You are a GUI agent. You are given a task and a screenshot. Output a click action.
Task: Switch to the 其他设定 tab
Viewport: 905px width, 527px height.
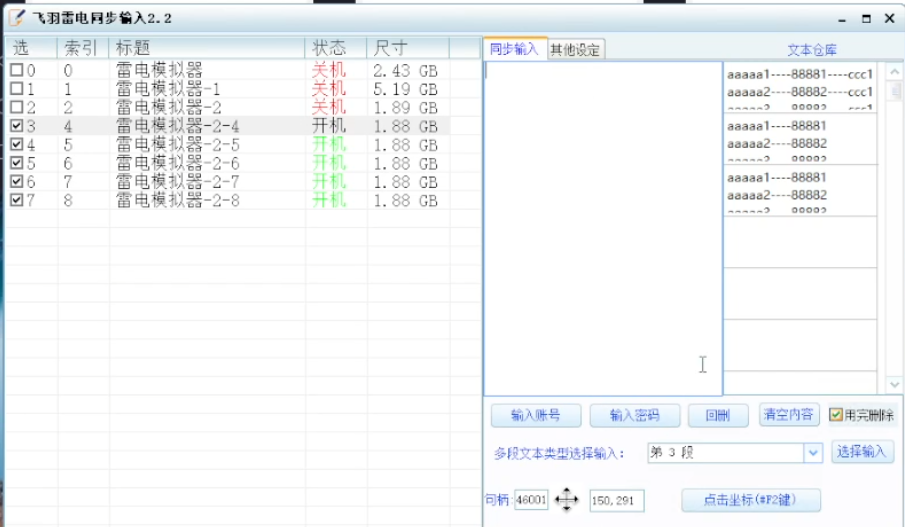[576, 49]
